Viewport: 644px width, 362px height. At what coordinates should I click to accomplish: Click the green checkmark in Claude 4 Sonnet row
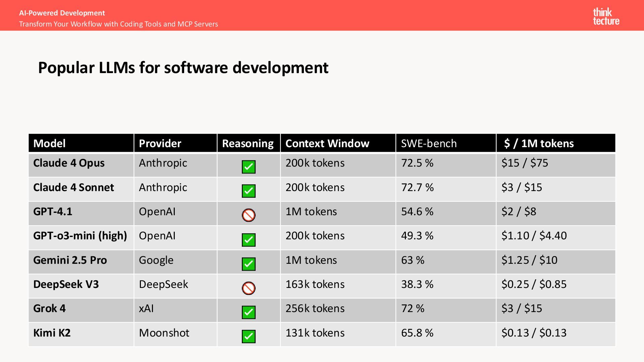[249, 191]
